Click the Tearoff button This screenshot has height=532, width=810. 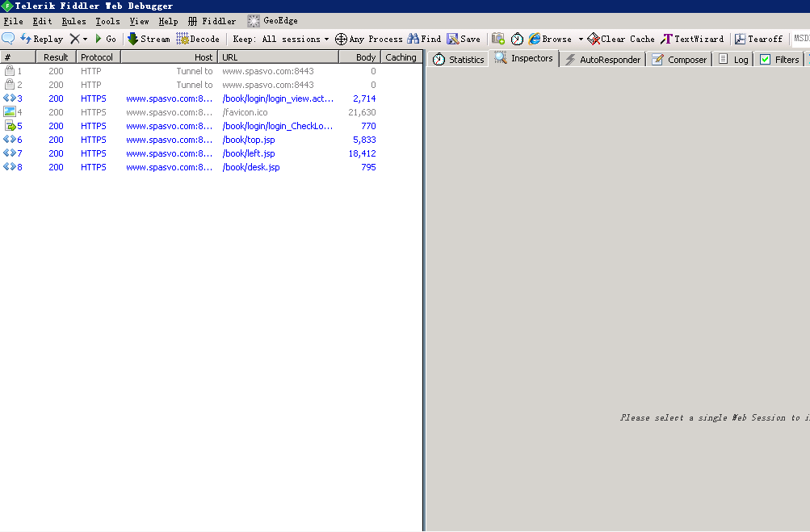point(758,39)
